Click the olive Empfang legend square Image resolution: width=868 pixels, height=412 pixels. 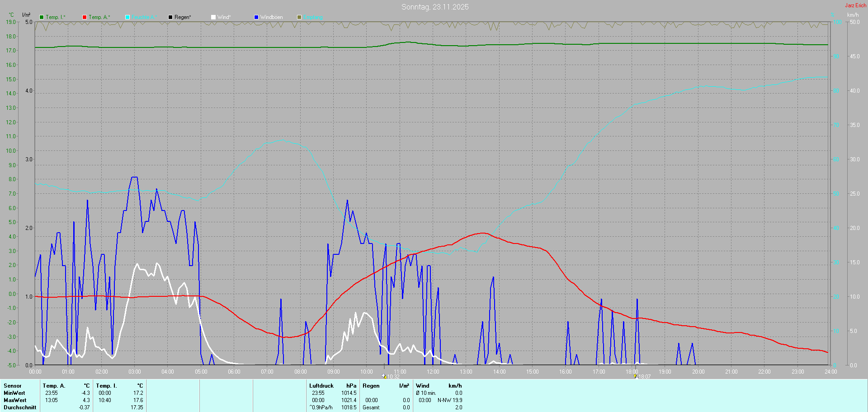tap(299, 17)
